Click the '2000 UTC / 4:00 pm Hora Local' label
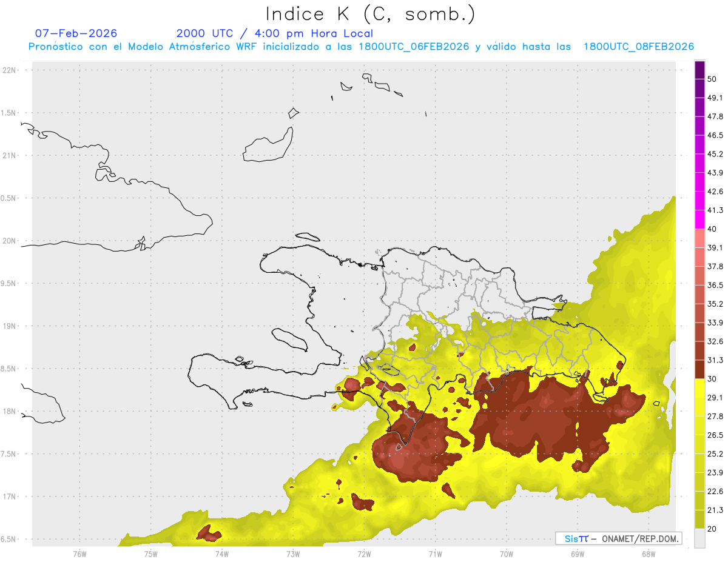Viewport: 728px width, 562px height. [275, 33]
